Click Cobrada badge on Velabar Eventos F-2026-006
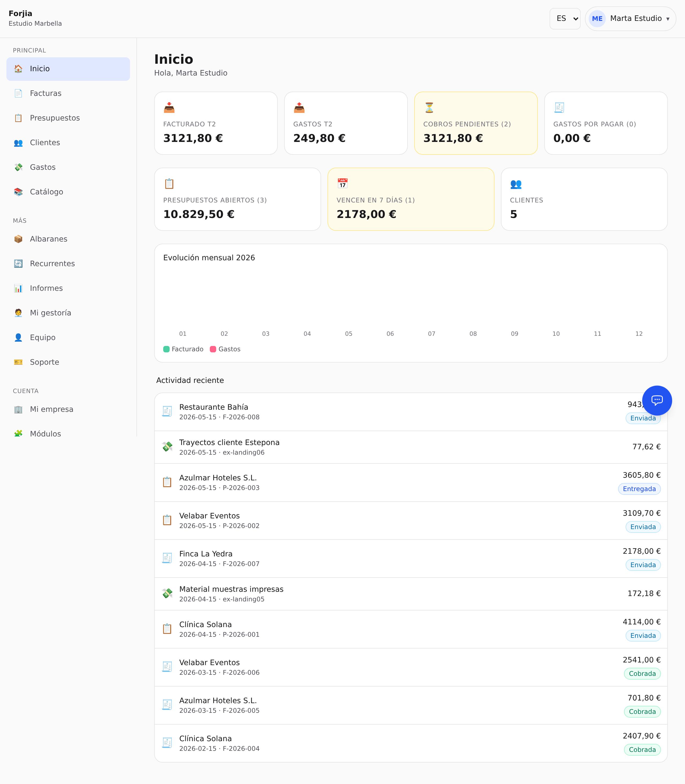 (x=642, y=673)
